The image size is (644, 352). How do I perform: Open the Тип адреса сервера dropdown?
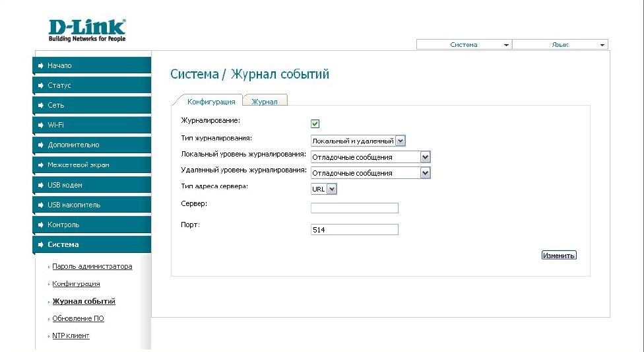pos(324,189)
